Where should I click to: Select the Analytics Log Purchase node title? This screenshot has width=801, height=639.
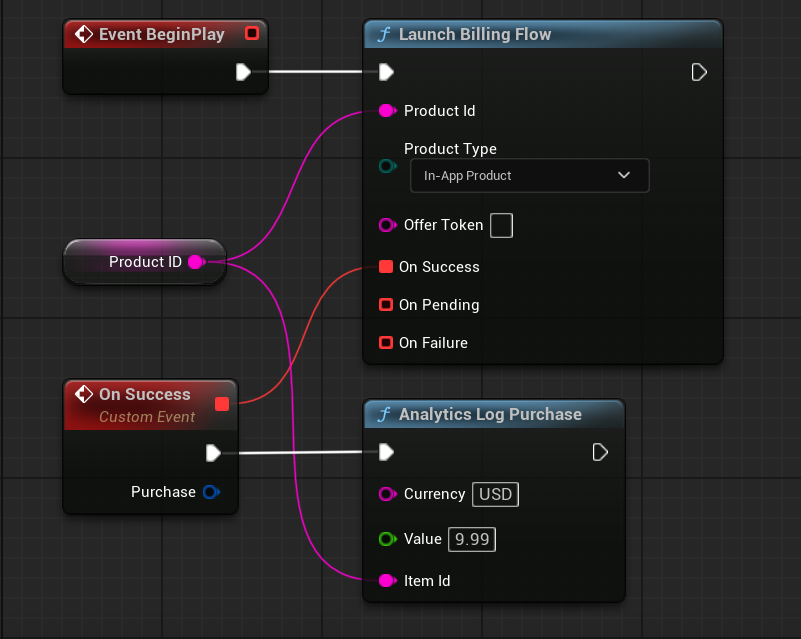(x=490, y=414)
